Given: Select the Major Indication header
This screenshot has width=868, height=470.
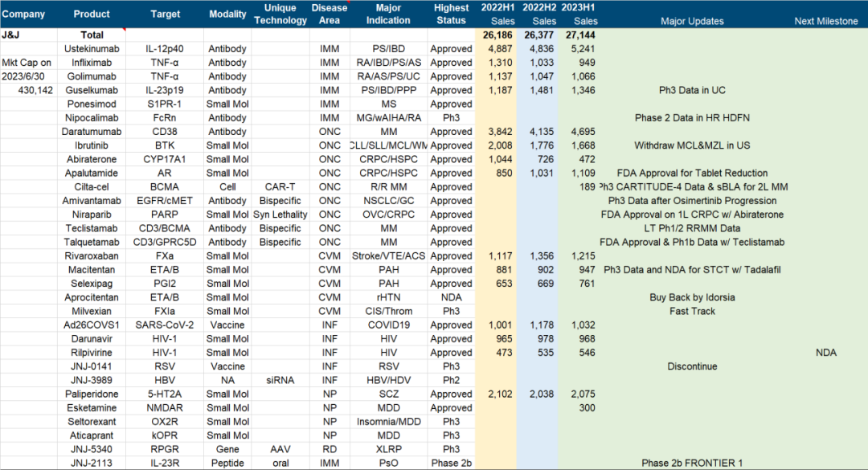Looking at the screenshot, I should point(388,14).
